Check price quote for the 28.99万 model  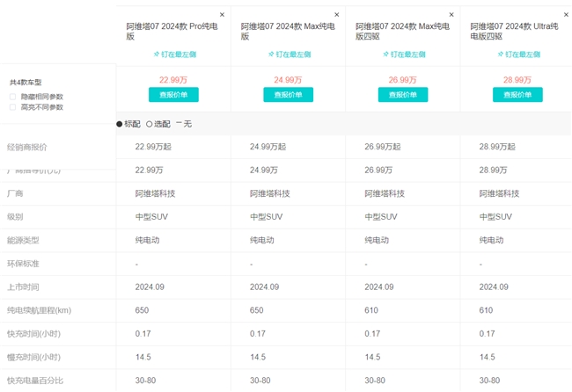(517, 95)
